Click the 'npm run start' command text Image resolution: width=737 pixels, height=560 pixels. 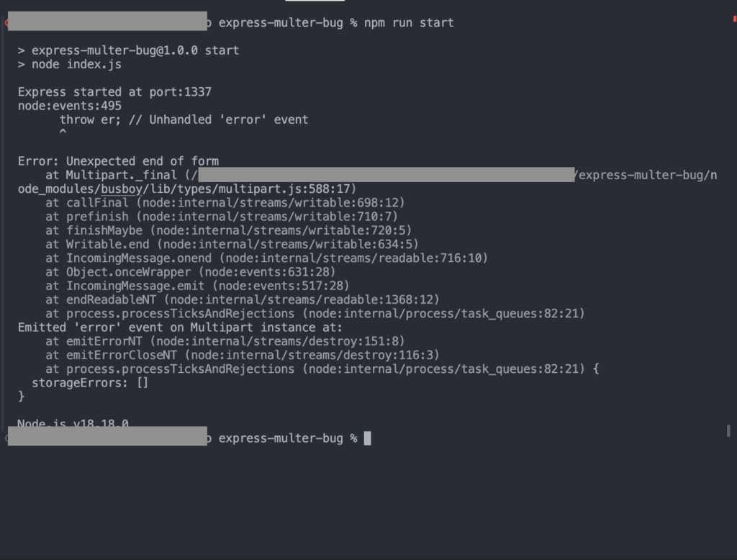pyautogui.click(x=409, y=23)
